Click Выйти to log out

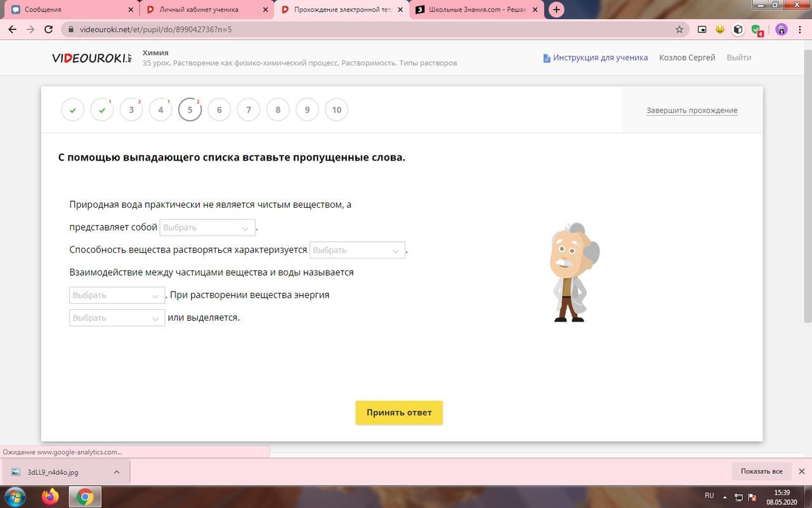pyautogui.click(x=739, y=58)
